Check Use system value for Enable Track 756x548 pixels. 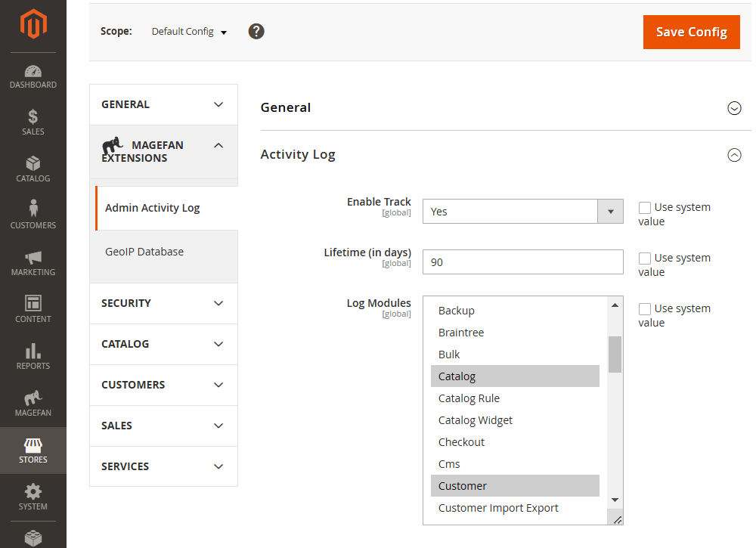click(645, 208)
